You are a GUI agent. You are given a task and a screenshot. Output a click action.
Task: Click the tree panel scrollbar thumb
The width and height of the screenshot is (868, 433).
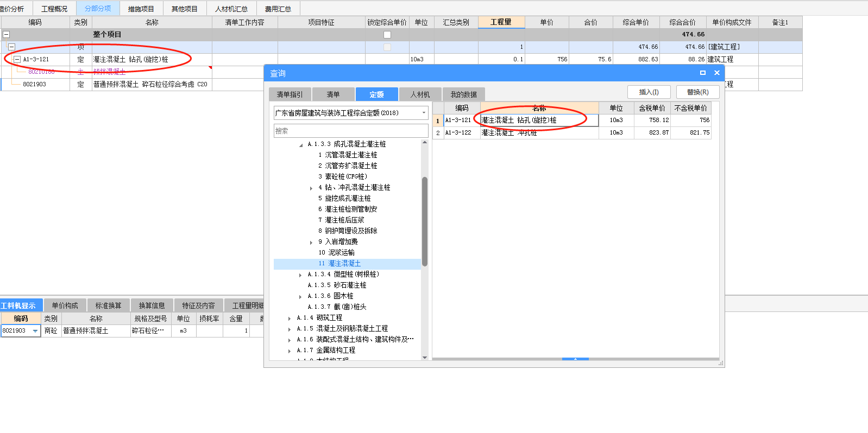pyautogui.click(x=425, y=221)
